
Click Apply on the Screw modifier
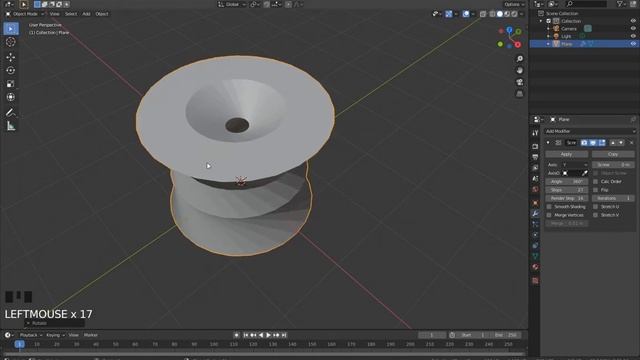click(567, 154)
